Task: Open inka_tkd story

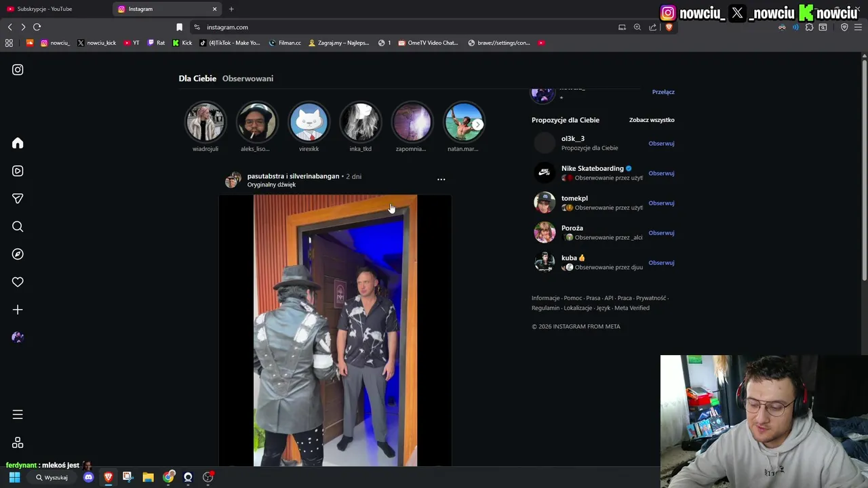Action: (360, 122)
